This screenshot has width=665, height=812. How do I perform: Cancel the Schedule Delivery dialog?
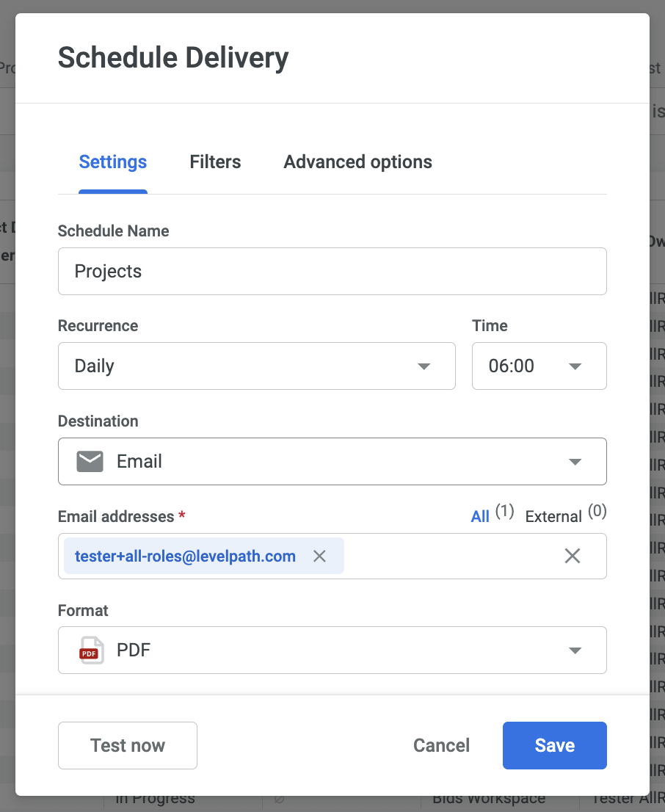coord(441,746)
